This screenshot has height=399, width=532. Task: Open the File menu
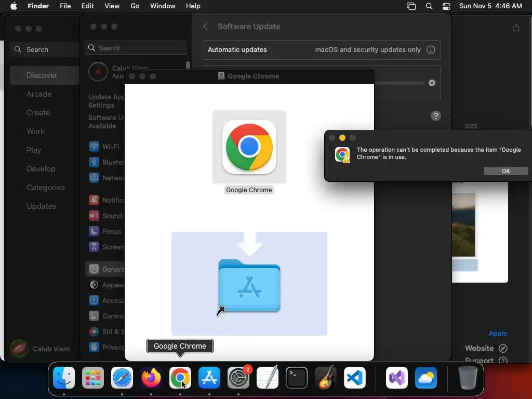pyautogui.click(x=65, y=6)
